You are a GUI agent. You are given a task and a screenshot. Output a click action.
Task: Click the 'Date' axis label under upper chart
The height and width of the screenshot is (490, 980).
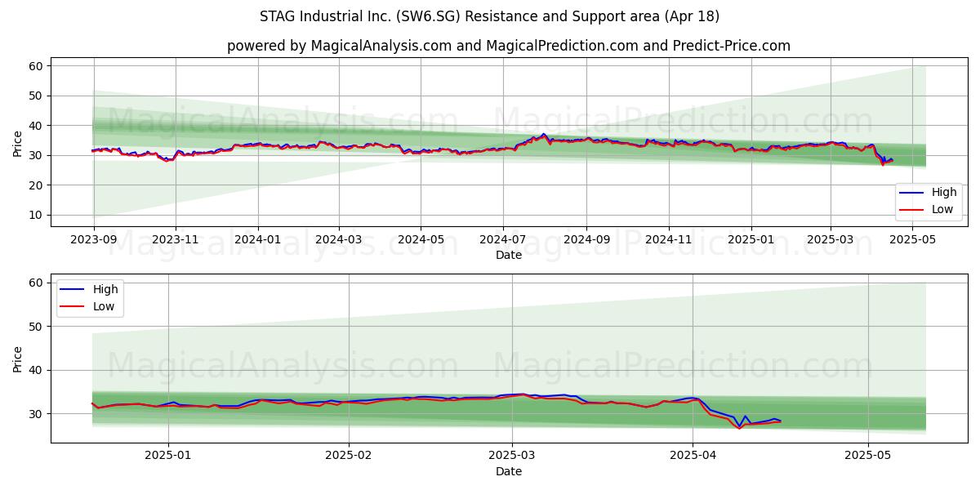tap(509, 255)
